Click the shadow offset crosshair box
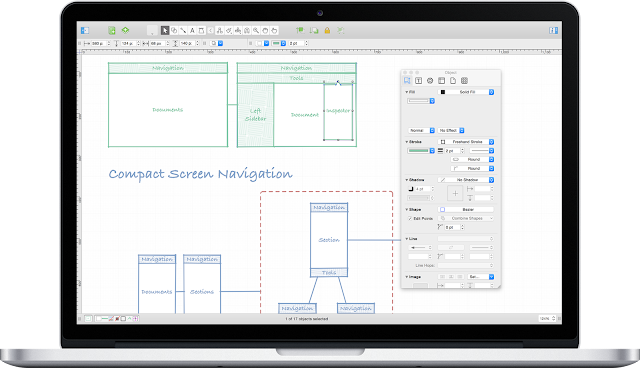 [x=455, y=193]
